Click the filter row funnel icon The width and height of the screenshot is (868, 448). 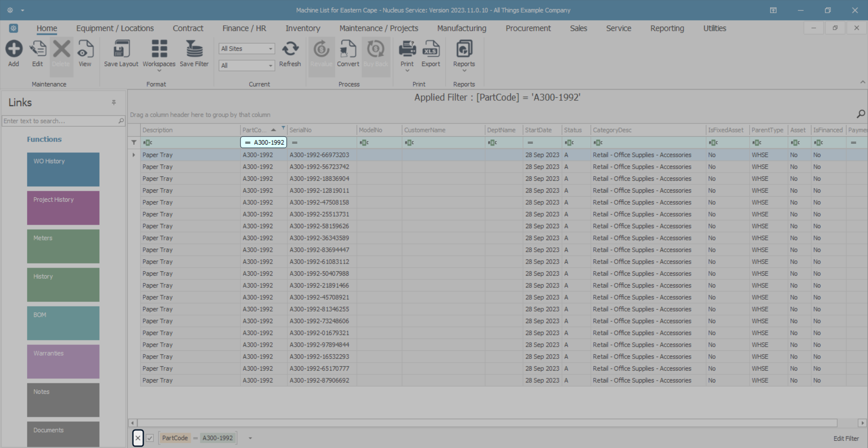(x=134, y=142)
